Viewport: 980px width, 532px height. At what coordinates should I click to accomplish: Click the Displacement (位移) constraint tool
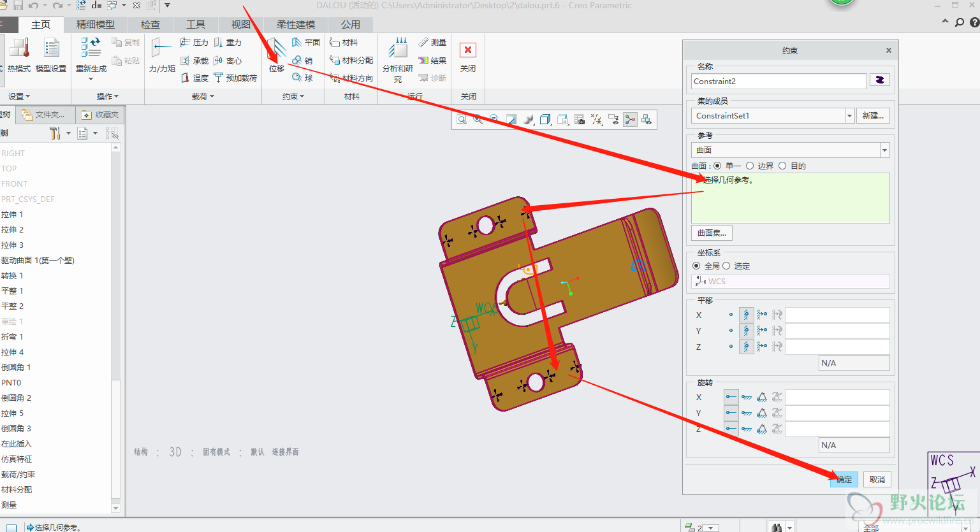pos(277,56)
